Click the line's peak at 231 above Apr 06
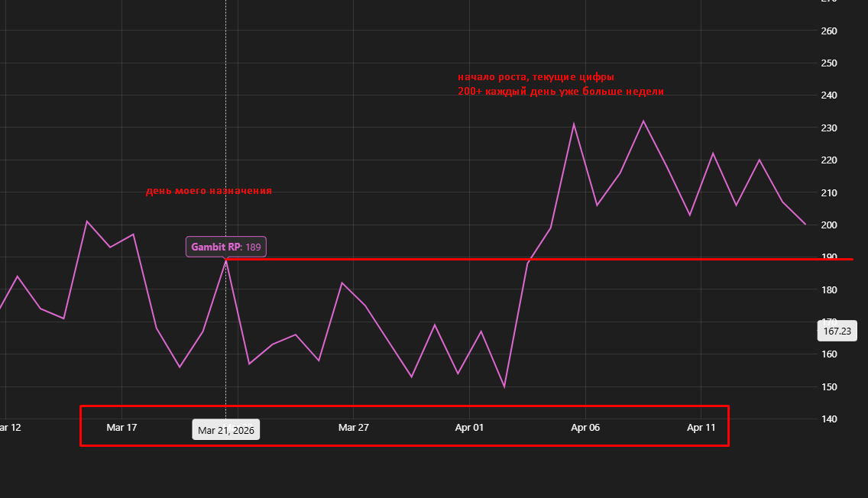This screenshot has width=868, height=498. pos(574,124)
